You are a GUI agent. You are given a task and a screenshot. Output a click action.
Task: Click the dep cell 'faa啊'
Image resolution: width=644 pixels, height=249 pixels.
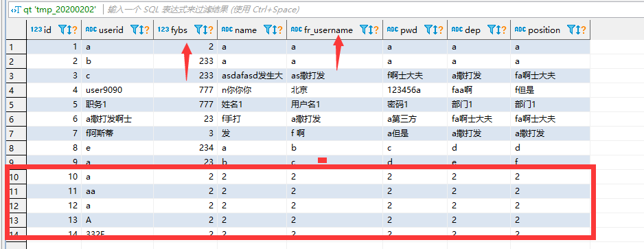[x=479, y=90]
